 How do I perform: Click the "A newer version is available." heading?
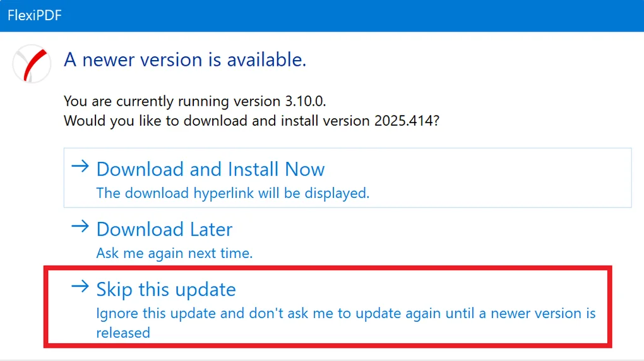185,60
